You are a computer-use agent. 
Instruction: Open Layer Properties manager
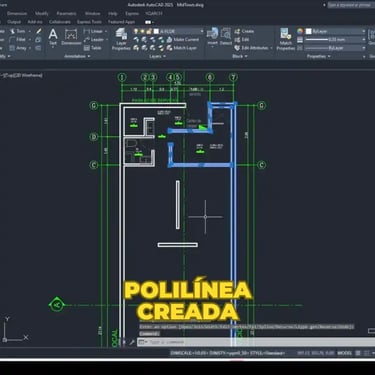coord(121,39)
